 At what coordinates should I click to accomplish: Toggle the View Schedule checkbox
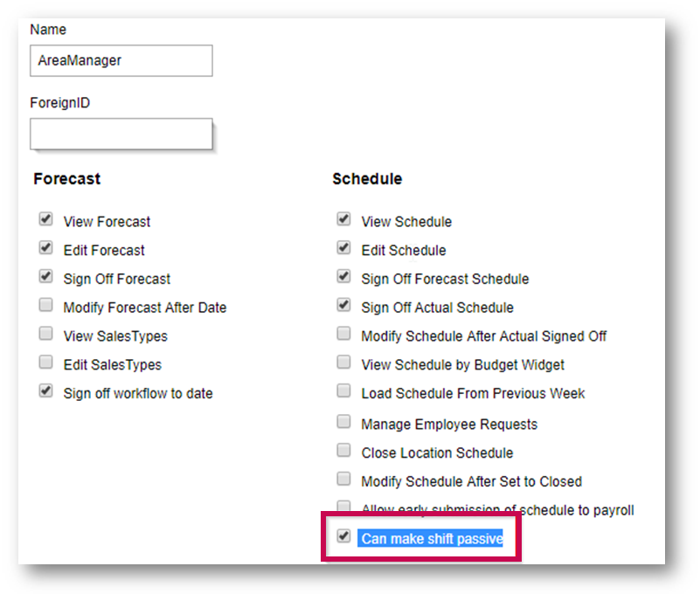[x=344, y=220]
